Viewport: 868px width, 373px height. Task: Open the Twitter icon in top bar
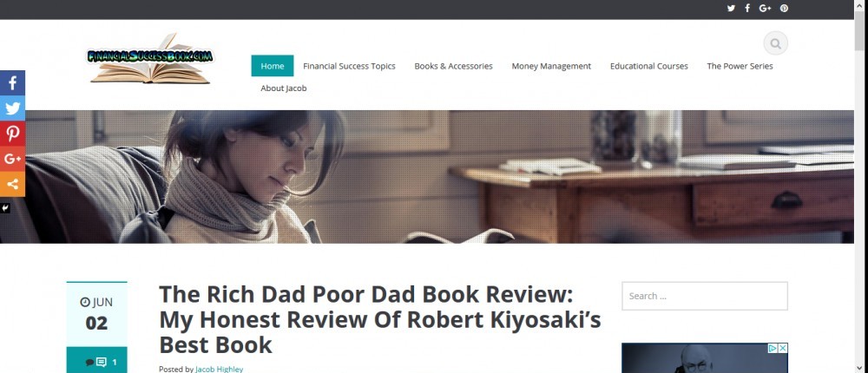point(731,9)
